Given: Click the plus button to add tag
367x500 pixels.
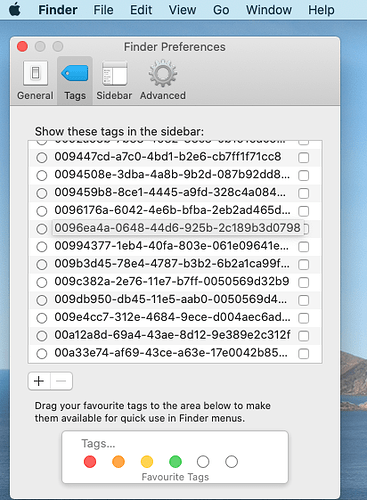Looking at the screenshot, I should click(39, 381).
